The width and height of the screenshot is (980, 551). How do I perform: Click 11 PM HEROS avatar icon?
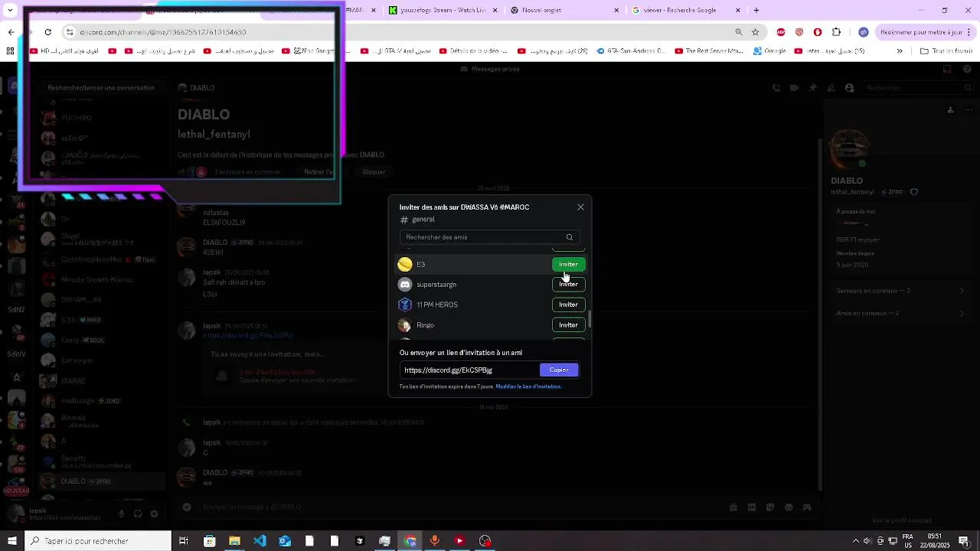(405, 305)
